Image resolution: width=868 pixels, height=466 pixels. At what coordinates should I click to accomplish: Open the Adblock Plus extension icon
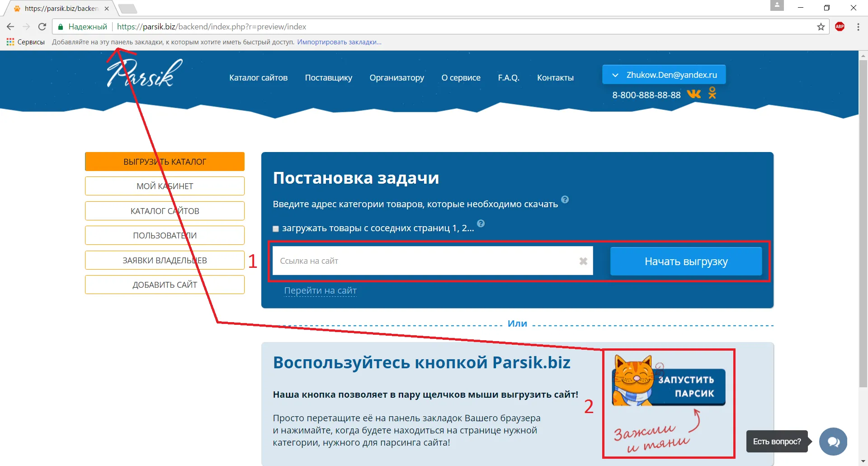[840, 27]
